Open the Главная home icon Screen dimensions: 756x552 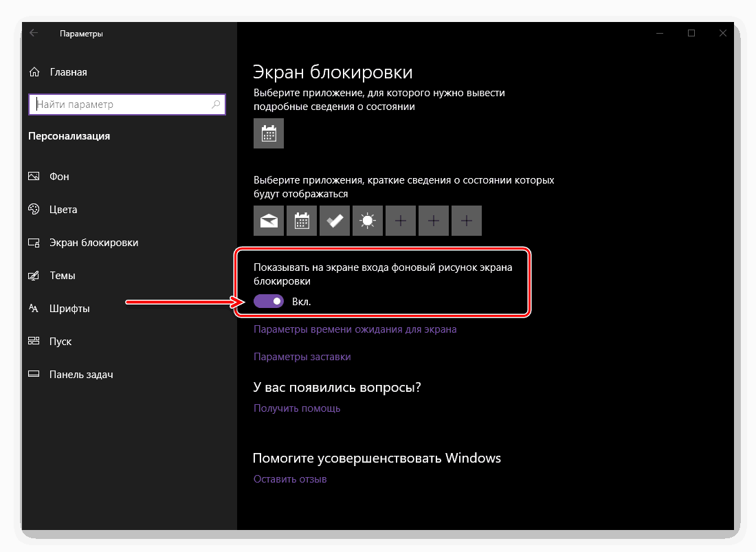click(x=34, y=71)
